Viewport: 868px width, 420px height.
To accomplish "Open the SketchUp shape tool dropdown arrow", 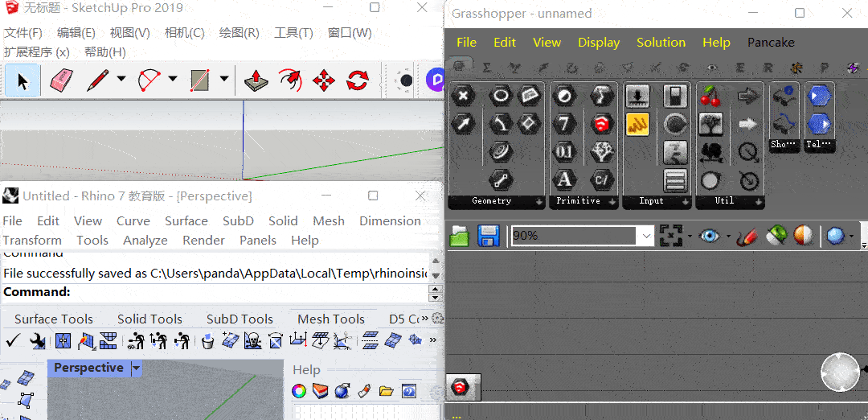I will (223, 79).
